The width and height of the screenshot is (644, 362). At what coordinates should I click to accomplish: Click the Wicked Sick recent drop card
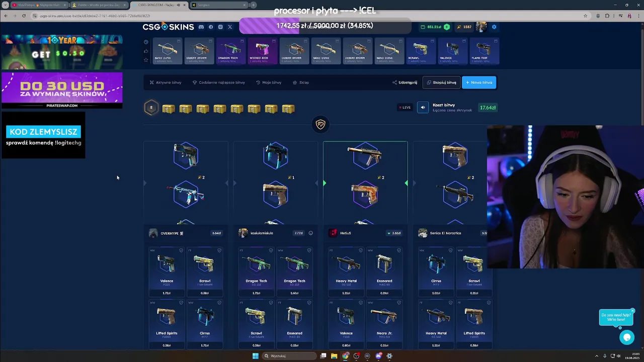pyautogui.click(x=262, y=51)
